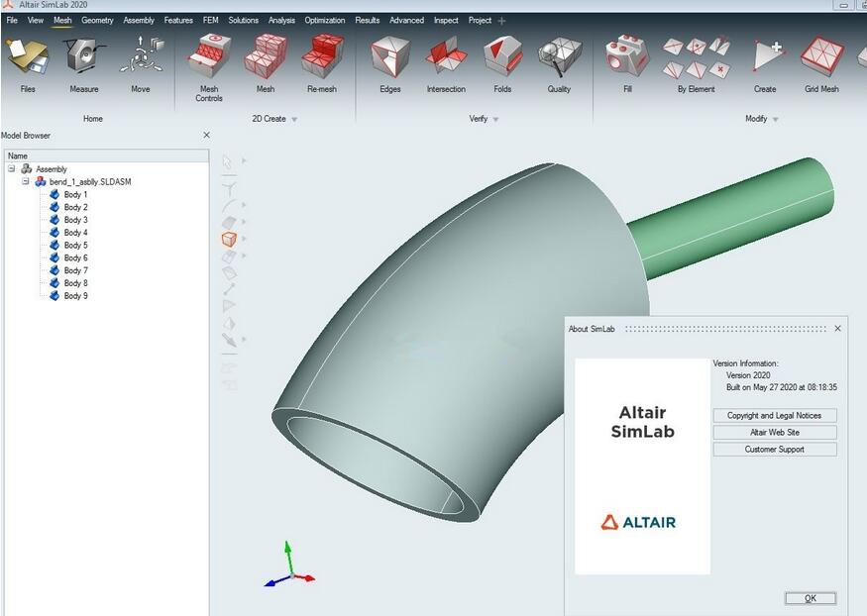Open flyout arrow beside orange body filter
This screenshot has height=616, width=867.
pyautogui.click(x=244, y=239)
